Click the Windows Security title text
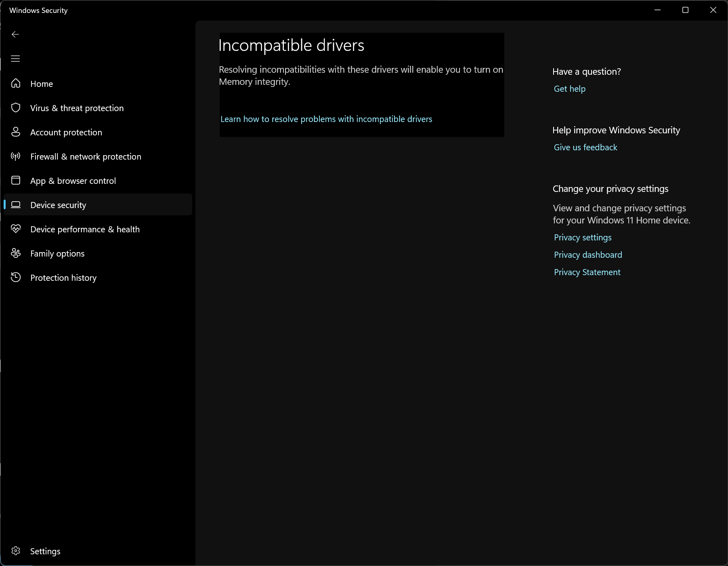Viewport: 728px width, 566px height. tap(38, 11)
